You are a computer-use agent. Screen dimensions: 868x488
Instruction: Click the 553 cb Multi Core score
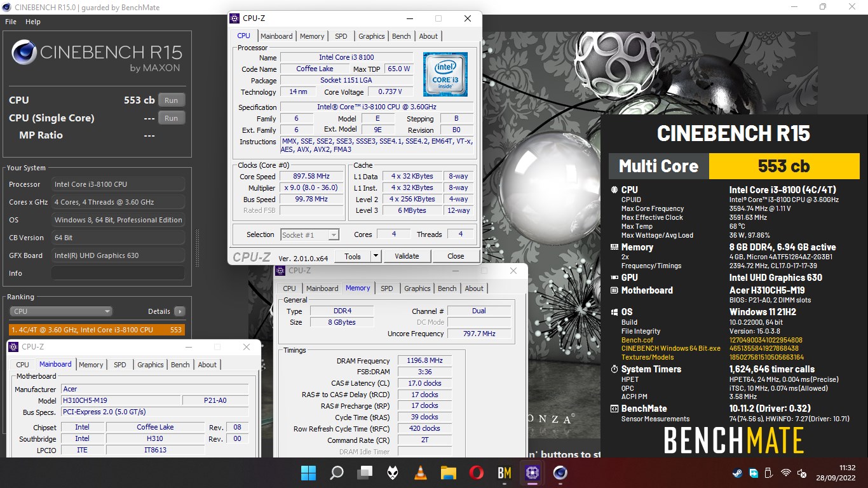coord(783,166)
